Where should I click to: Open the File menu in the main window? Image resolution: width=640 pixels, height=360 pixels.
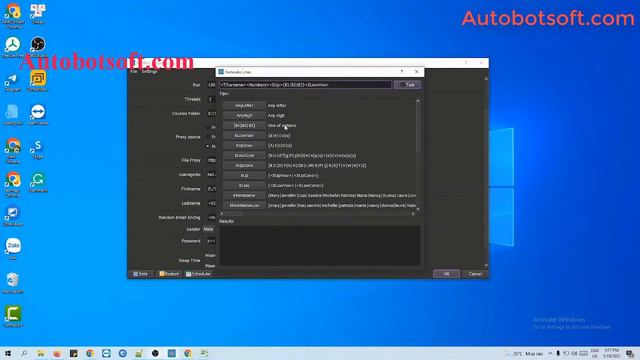[x=133, y=71]
